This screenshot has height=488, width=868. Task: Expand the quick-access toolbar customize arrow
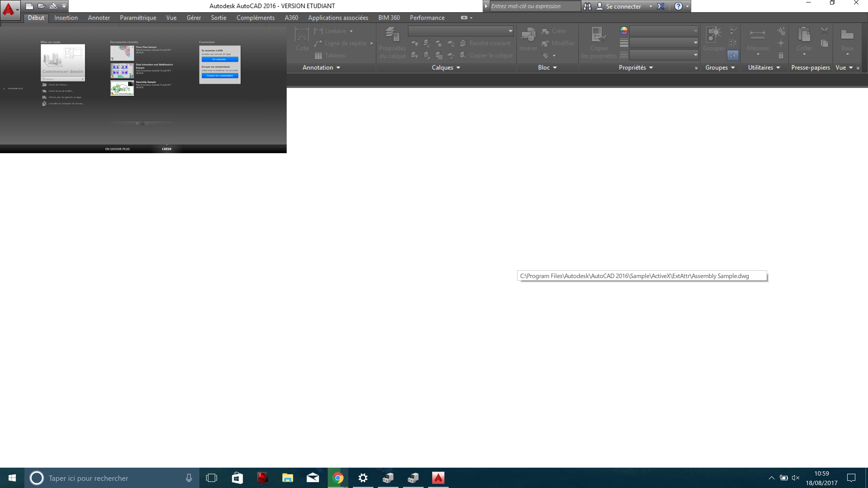[x=64, y=6]
